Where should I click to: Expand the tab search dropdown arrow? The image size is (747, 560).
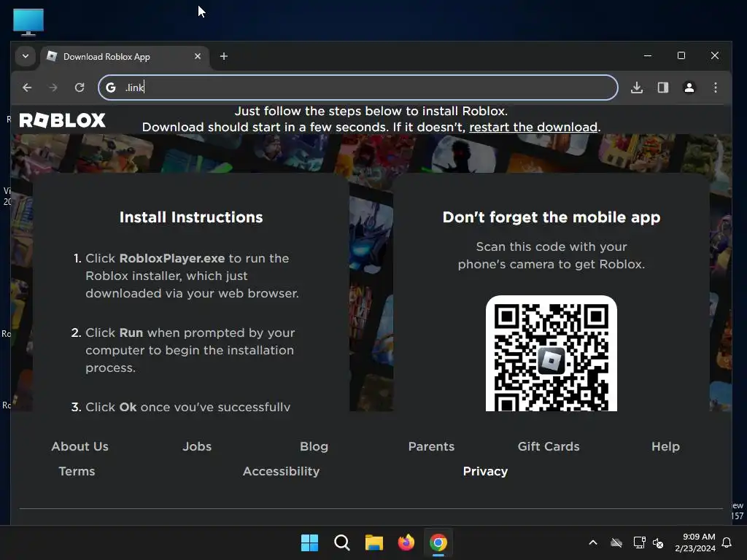tap(26, 56)
